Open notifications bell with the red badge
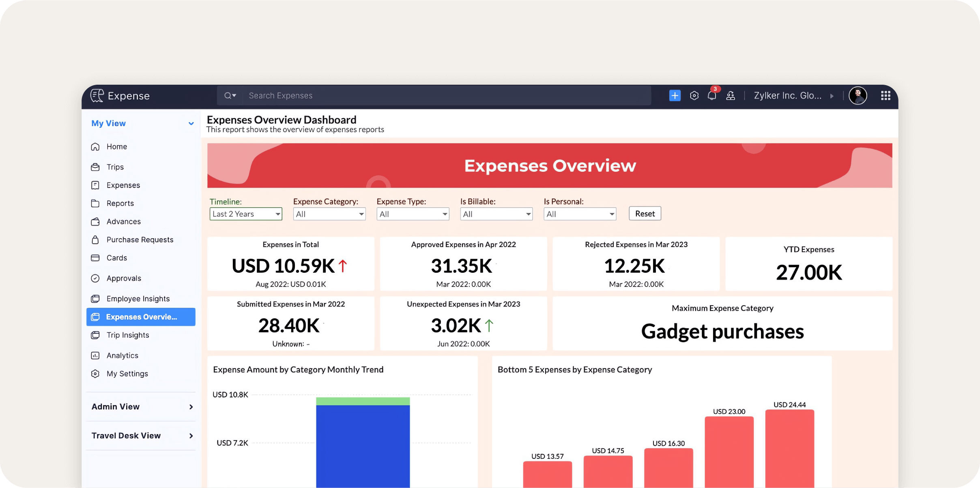 pos(711,96)
